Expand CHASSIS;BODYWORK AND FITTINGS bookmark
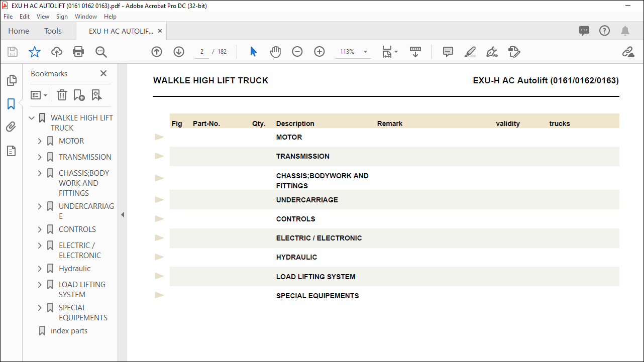This screenshot has height=362, width=644. pyautogui.click(x=40, y=173)
